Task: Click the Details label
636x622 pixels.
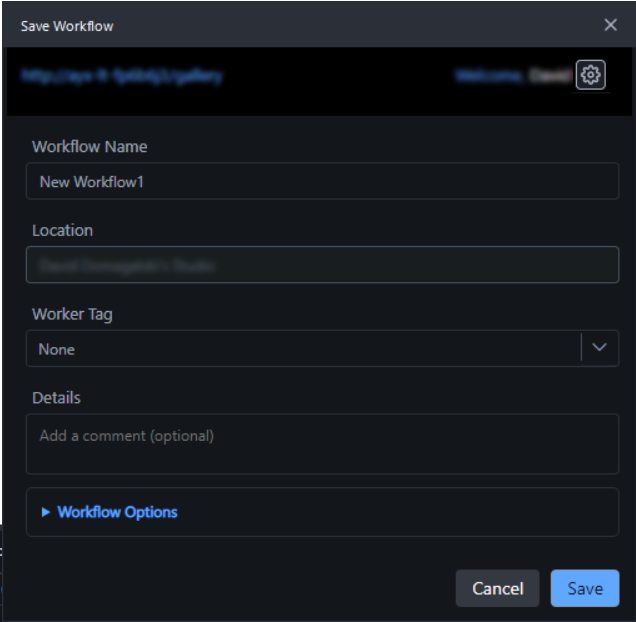Action: tap(56, 398)
